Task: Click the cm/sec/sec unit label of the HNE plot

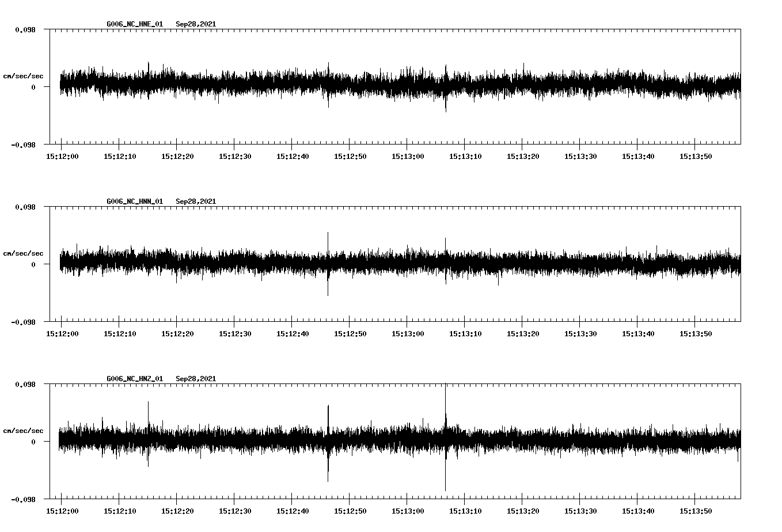Action: (23, 76)
